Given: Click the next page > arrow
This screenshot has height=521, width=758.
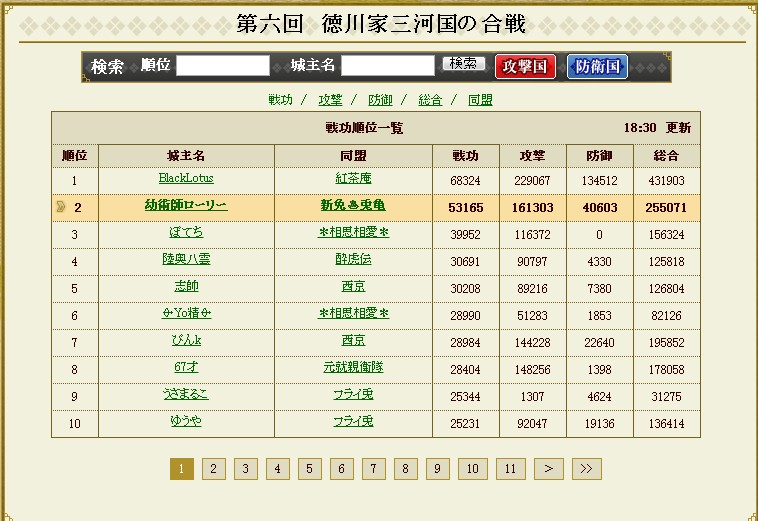Looking at the screenshot, I should point(549,469).
